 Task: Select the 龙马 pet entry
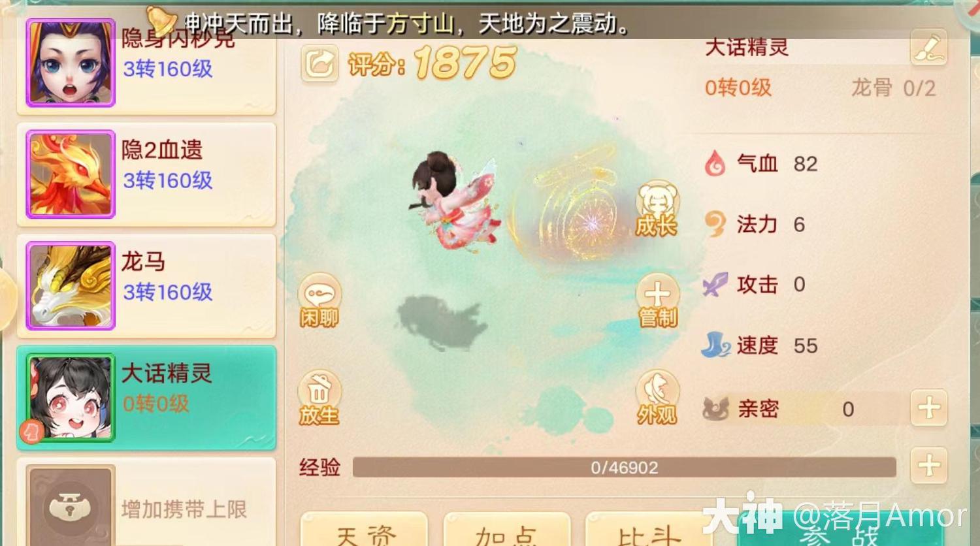146,286
